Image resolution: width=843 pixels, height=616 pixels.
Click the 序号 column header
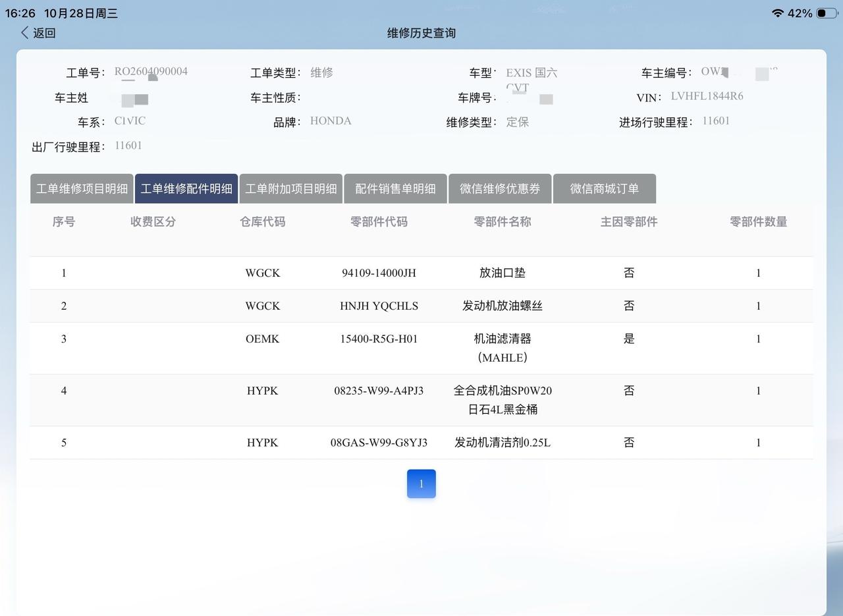pos(64,222)
